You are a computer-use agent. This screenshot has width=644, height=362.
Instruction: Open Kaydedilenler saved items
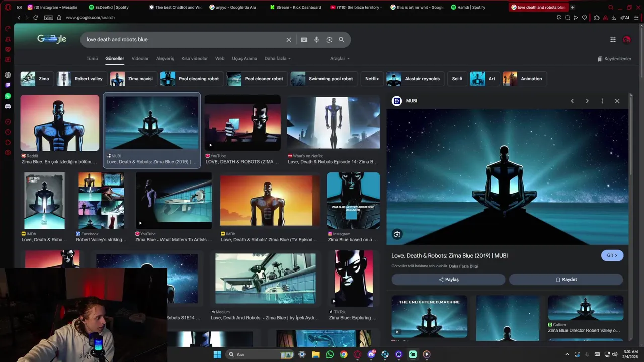tap(614, 59)
